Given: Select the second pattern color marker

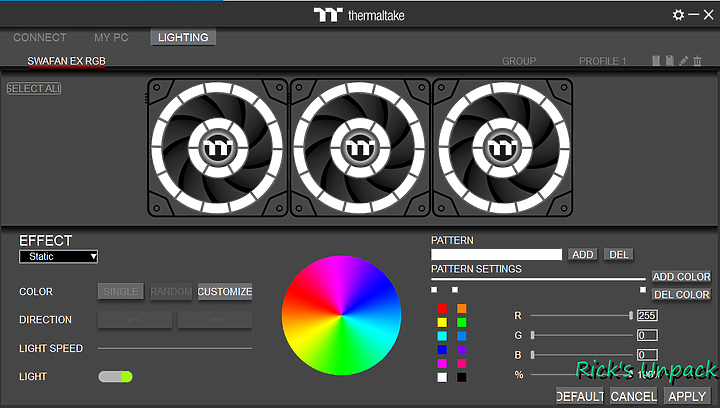Looking at the screenshot, I should [455, 290].
